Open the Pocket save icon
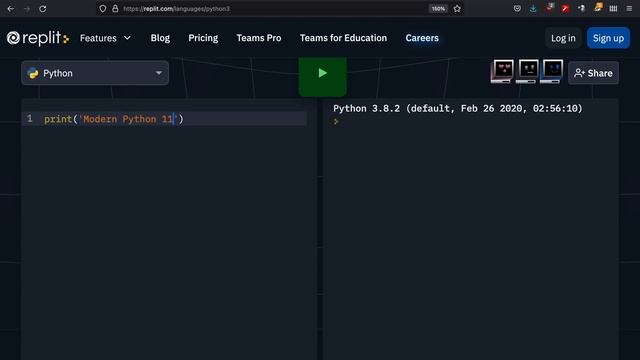640x360 pixels. pos(517,9)
